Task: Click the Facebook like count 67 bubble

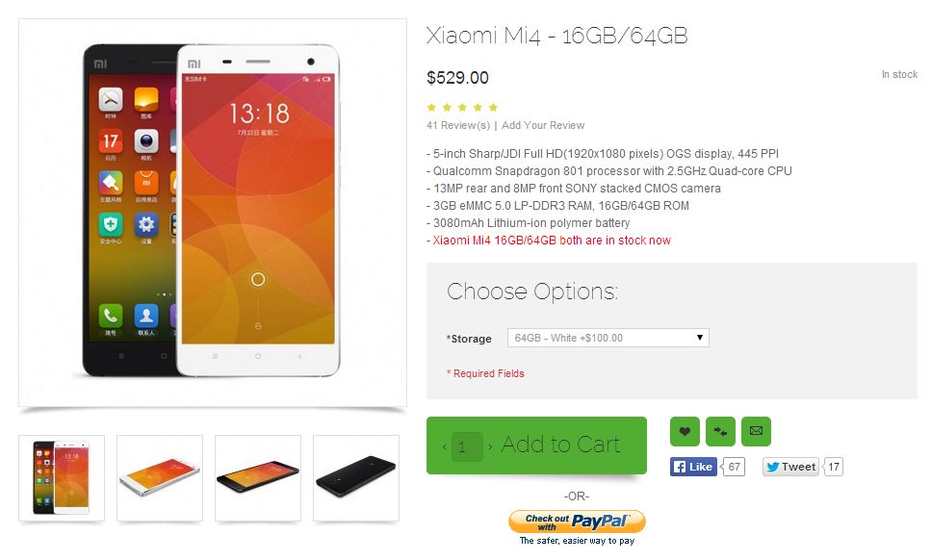Action: pyautogui.click(x=734, y=467)
